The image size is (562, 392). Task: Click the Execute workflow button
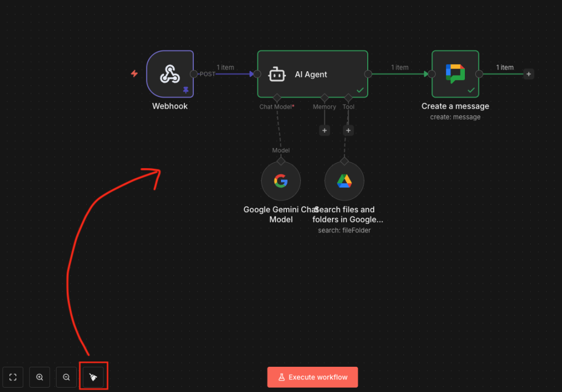click(312, 377)
